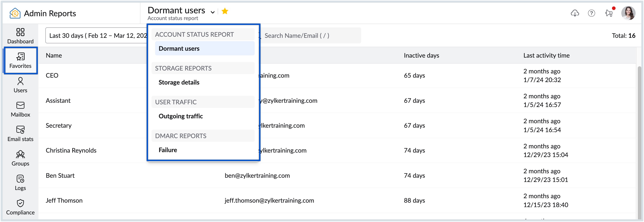Click the Account status report subtitle
The image size is (644, 222).
click(172, 18)
